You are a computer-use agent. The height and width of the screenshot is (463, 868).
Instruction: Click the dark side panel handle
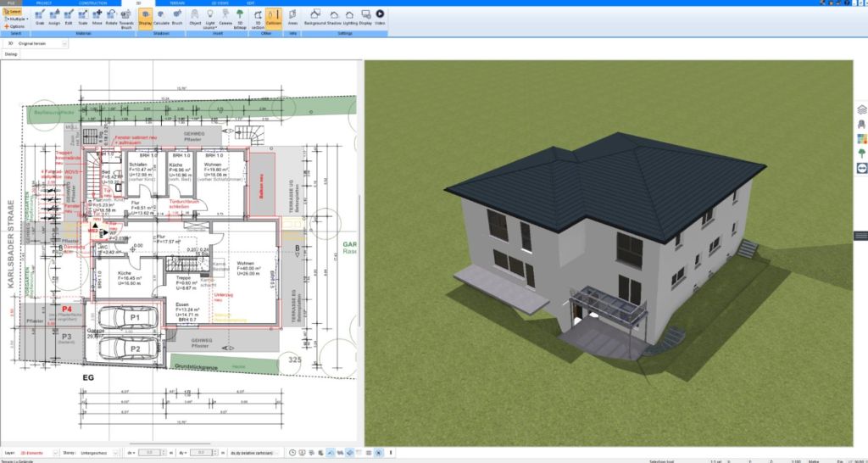point(861,236)
